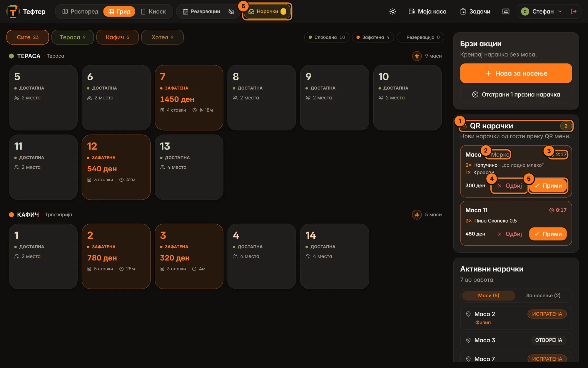Toggle the Резервација 0 status filter

tap(420, 37)
